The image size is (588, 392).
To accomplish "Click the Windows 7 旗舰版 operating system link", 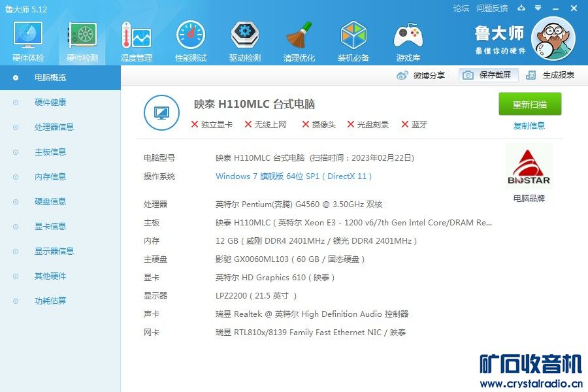I will (293, 176).
